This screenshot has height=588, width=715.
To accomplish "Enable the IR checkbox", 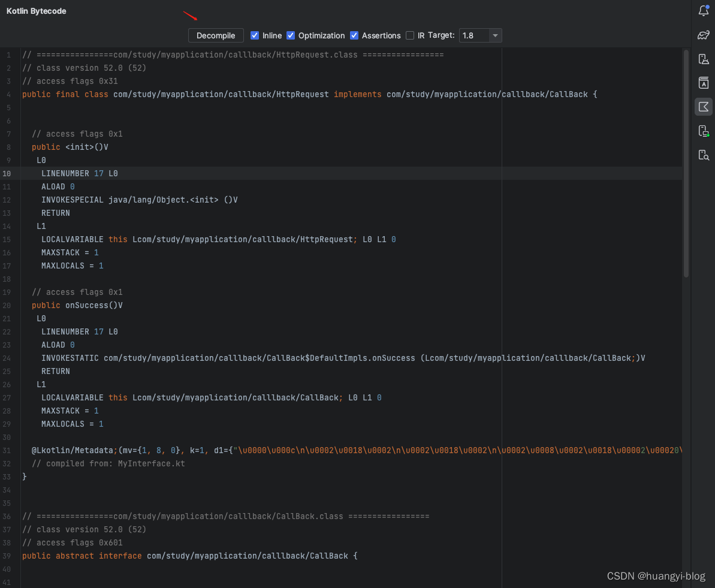I will 411,35.
